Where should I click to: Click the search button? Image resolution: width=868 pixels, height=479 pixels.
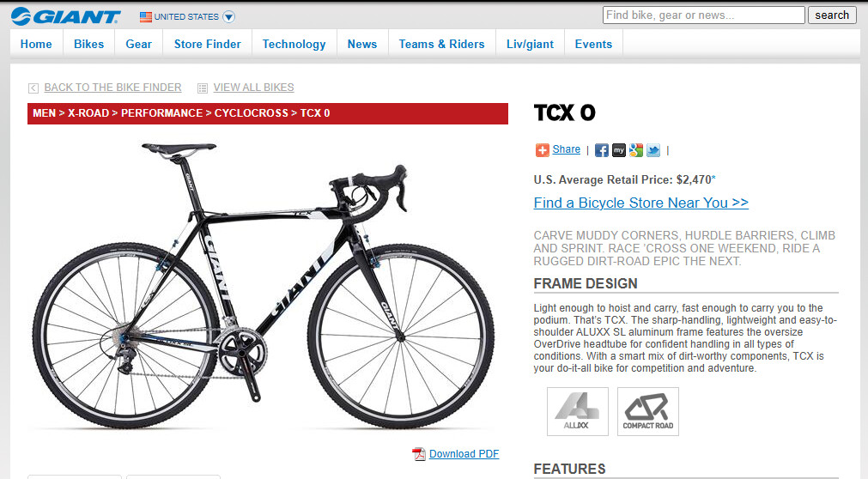(831, 15)
